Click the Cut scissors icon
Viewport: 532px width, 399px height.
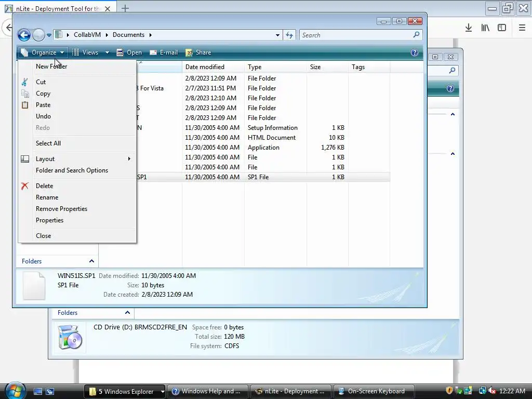pos(25,82)
